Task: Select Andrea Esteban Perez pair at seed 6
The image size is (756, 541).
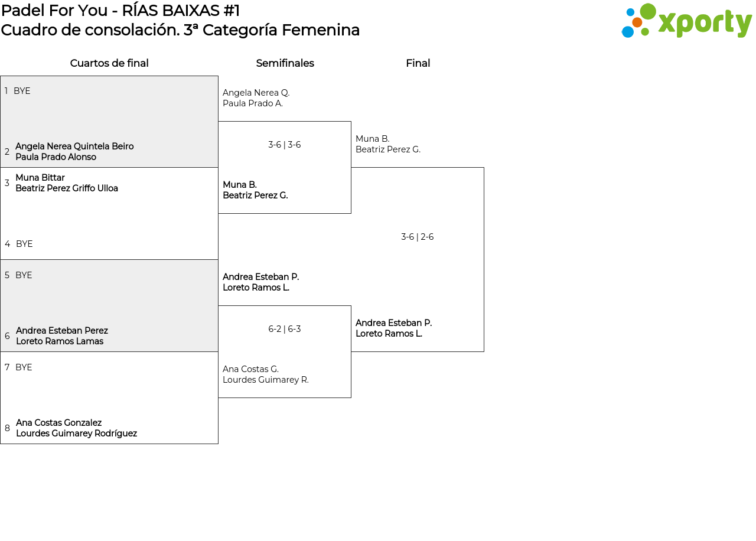Action: click(62, 336)
